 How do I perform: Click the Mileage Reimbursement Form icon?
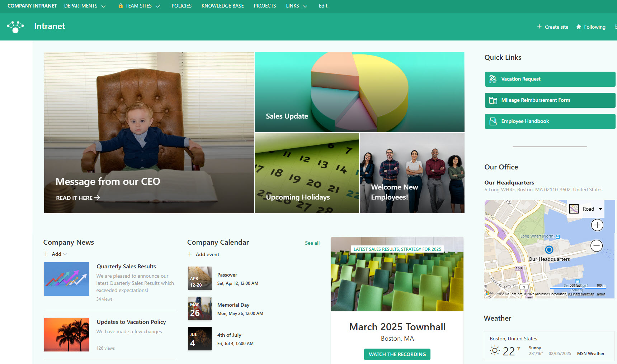click(x=493, y=100)
